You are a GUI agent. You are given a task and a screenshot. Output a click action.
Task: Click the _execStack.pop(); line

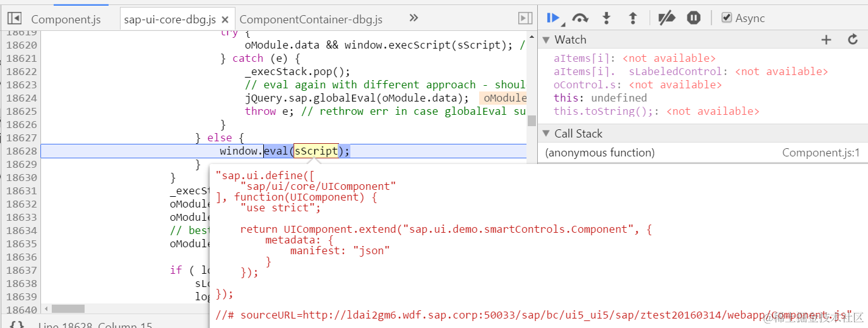(297, 71)
